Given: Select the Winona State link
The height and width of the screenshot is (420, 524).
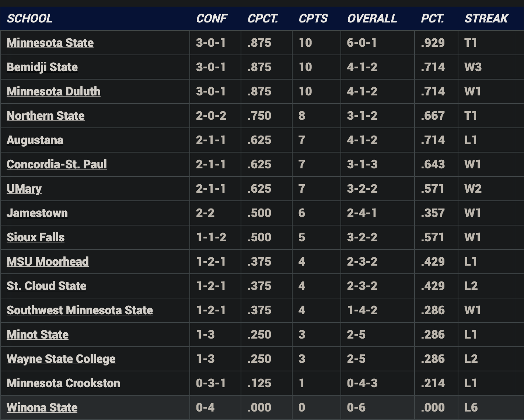Looking at the screenshot, I should pyautogui.click(x=42, y=407).
